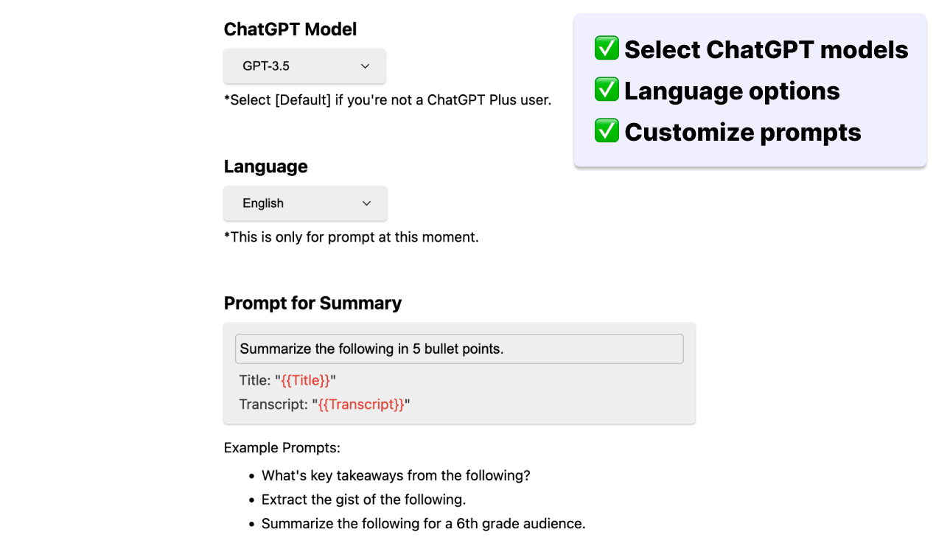Expand the GPT-3.5 selector chevron
Screen dimensions: 936x560
click(364, 66)
